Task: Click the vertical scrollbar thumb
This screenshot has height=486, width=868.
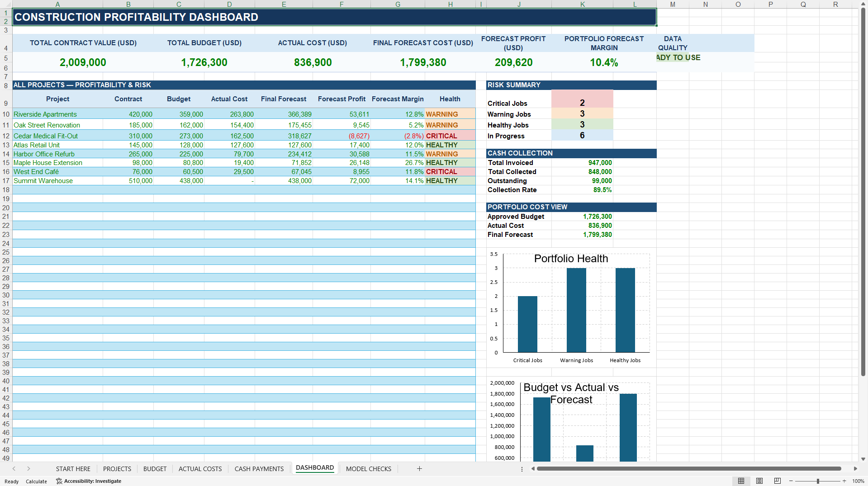Action: point(863,192)
